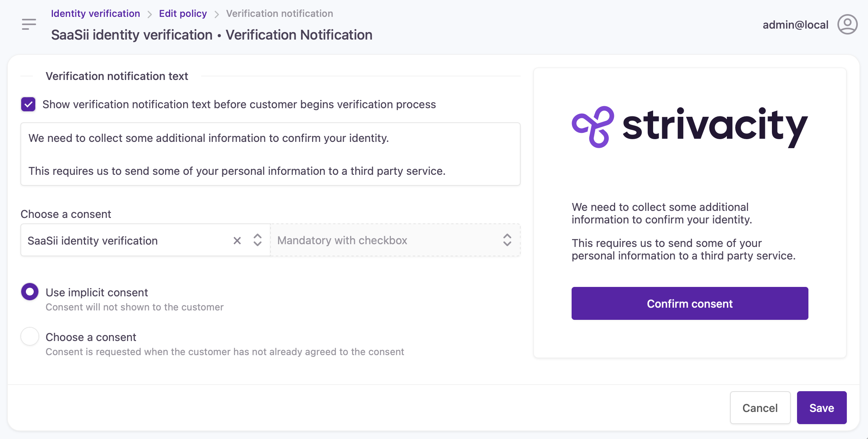
Task: Cancel editing the verification notification
Action: pyautogui.click(x=760, y=408)
